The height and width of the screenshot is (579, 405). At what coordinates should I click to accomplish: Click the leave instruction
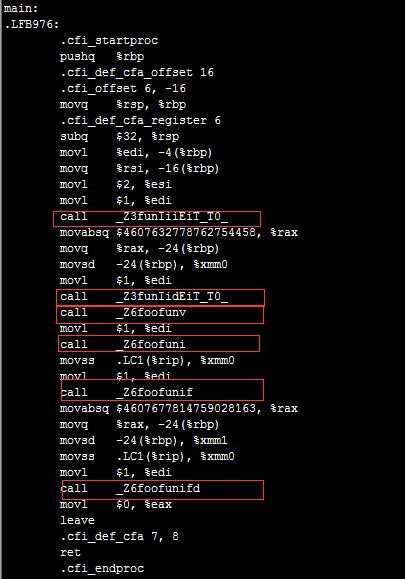click(77, 520)
